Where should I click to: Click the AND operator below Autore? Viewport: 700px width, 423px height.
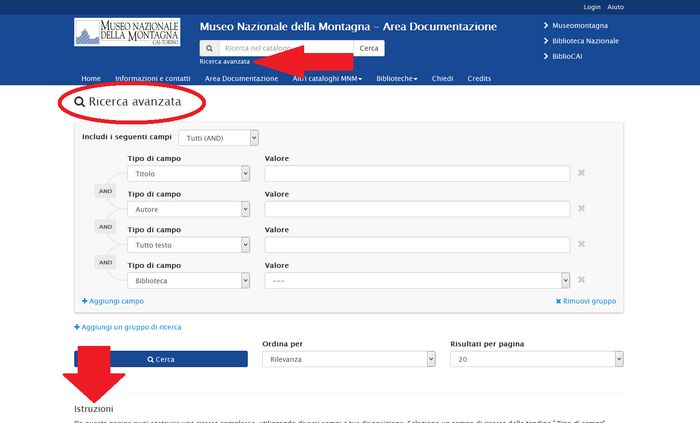(x=105, y=227)
